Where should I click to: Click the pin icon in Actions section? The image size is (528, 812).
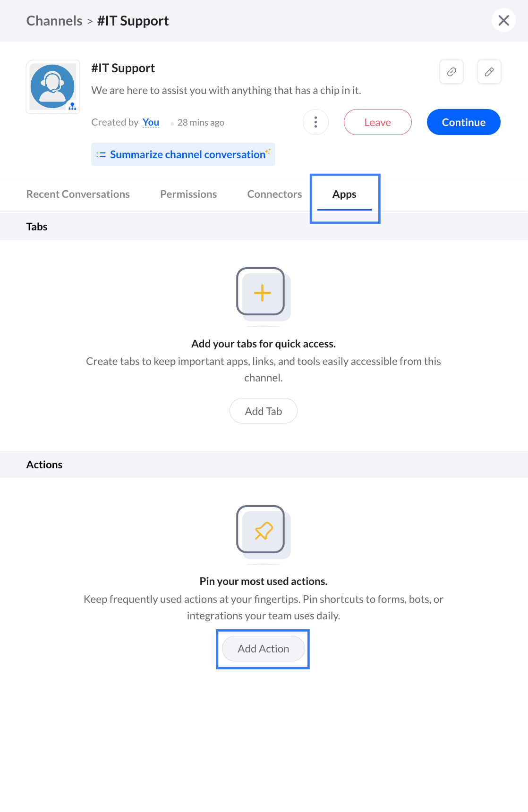coord(263,531)
